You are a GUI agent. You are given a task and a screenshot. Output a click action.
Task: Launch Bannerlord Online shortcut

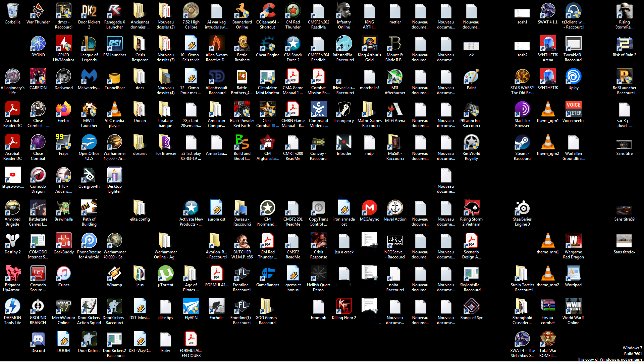(x=242, y=16)
